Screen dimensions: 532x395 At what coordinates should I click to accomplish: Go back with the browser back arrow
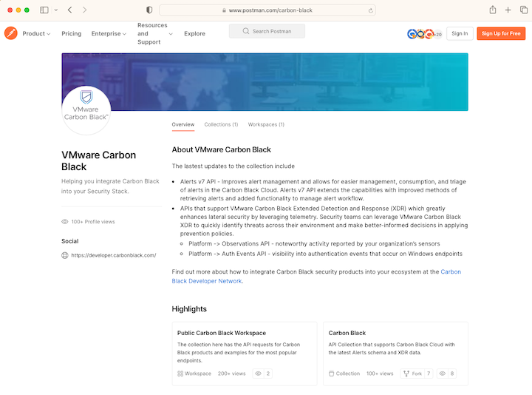(70, 10)
